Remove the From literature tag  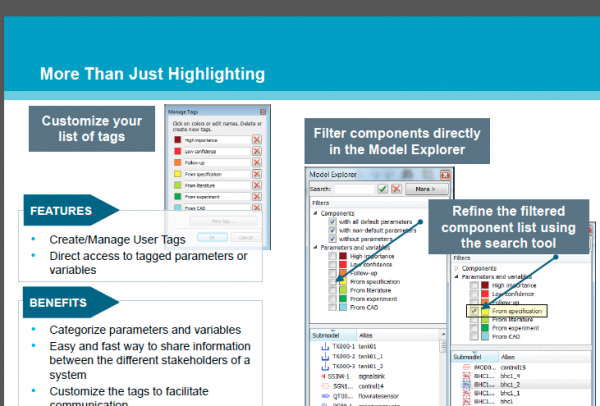[257, 186]
